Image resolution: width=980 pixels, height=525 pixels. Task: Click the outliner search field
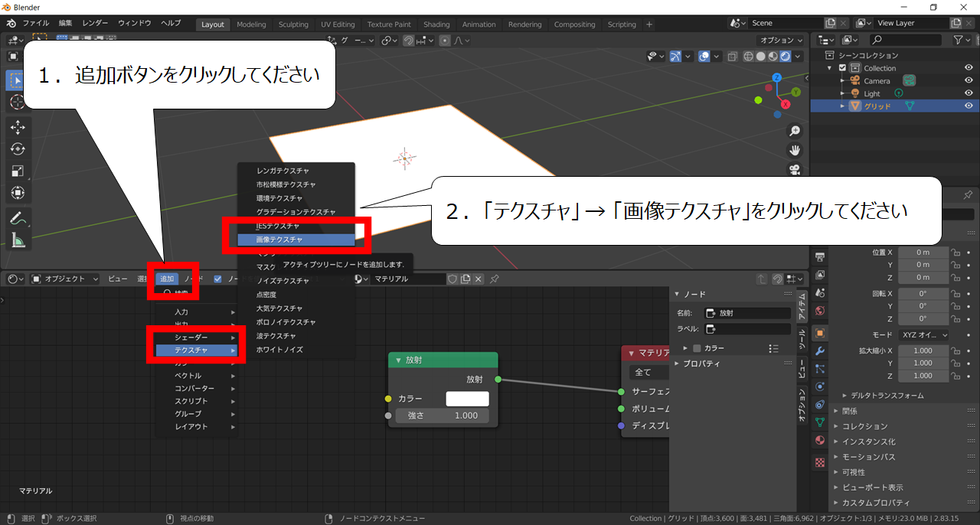(x=907, y=39)
